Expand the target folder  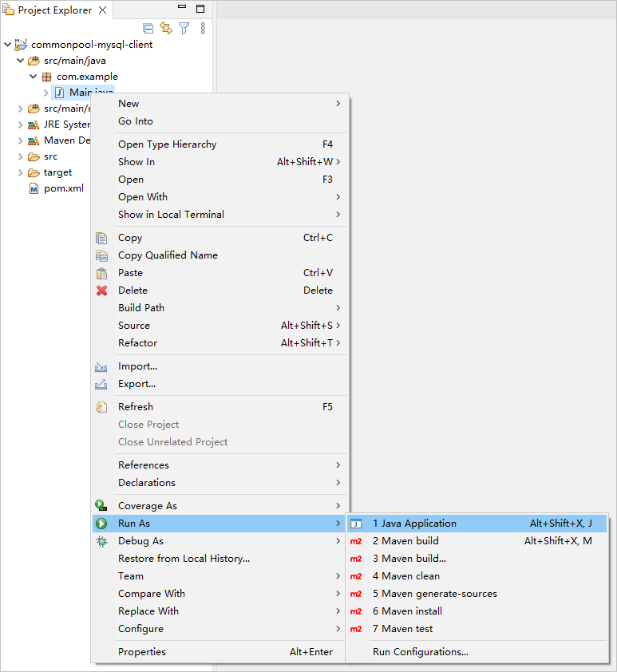click(x=21, y=172)
